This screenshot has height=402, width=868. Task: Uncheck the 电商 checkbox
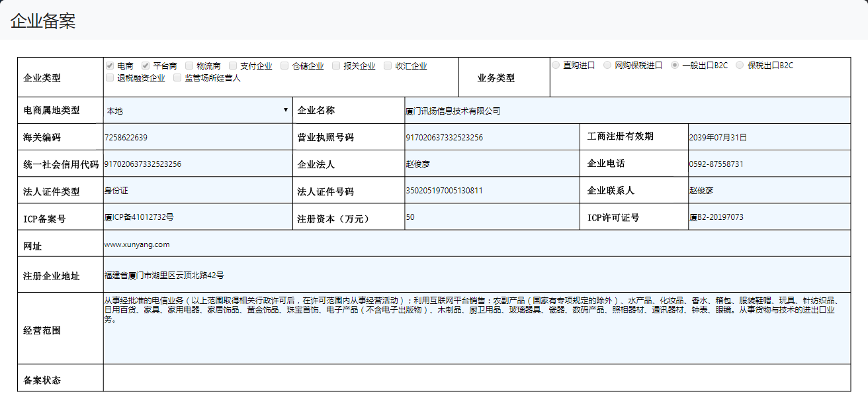pyautogui.click(x=109, y=66)
